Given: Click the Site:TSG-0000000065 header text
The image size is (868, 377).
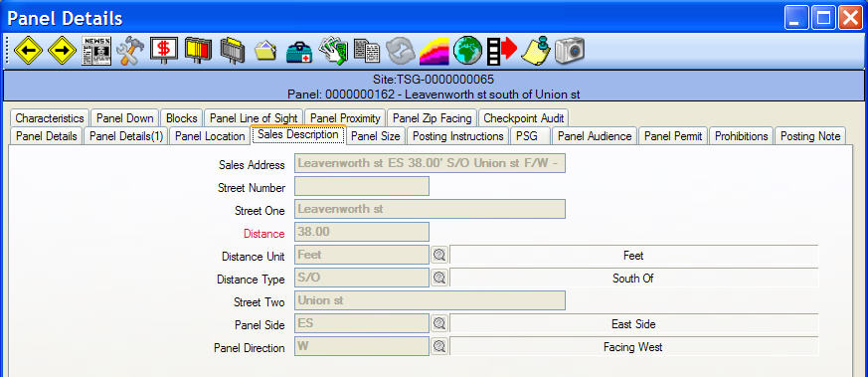Looking at the screenshot, I should tap(434, 80).
